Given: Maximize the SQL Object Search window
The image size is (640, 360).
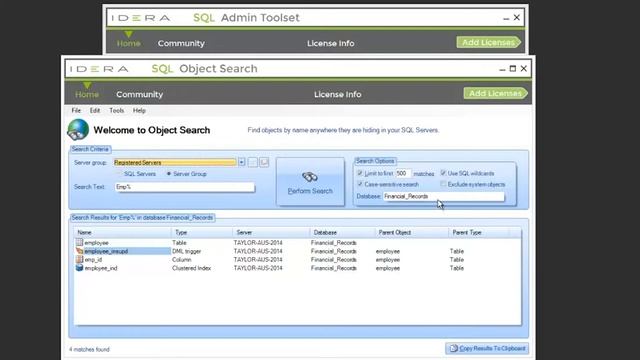Looking at the screenshot, I should [x=513, y=69].
